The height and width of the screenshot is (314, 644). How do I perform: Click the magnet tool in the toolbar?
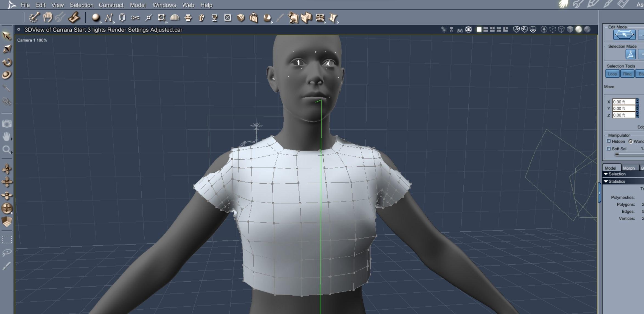[122, 18]
